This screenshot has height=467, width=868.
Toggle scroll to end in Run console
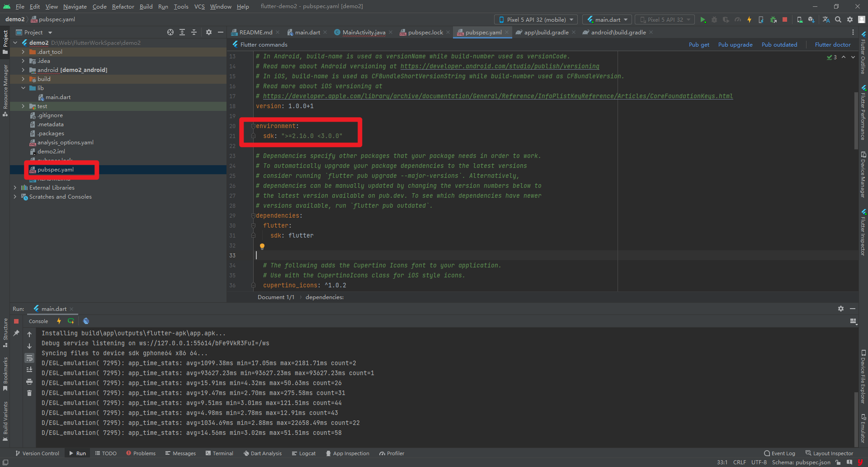coord(29,370)
